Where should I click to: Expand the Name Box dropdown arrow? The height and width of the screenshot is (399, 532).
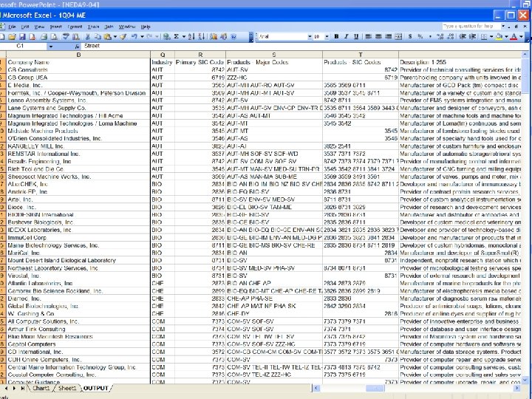coord(51,46)
